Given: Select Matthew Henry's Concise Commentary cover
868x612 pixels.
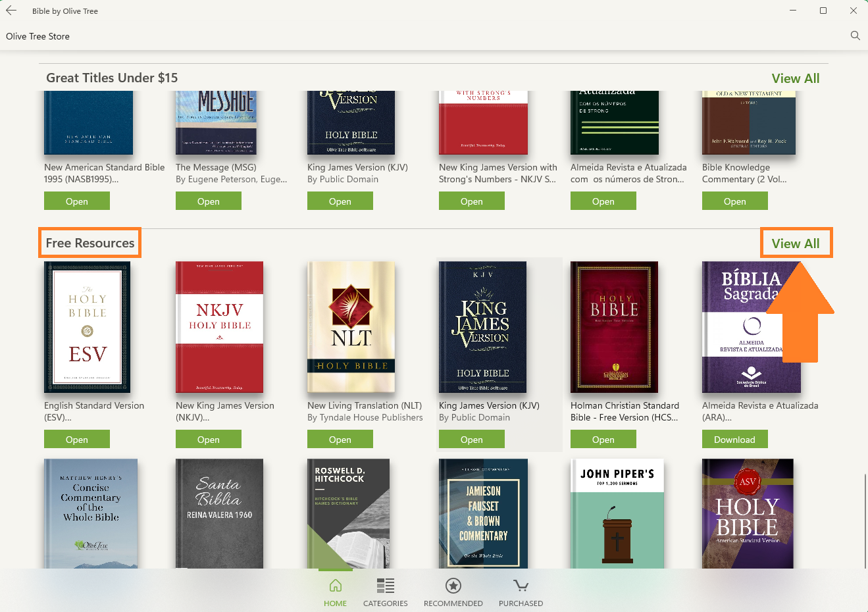Looking at the screenshot, I should 91,513.
